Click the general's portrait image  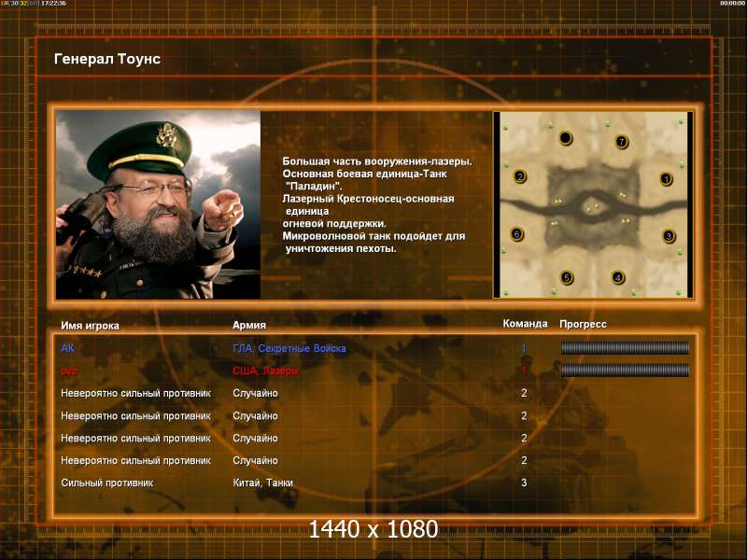pyautogui.click(x=158, y=204)
